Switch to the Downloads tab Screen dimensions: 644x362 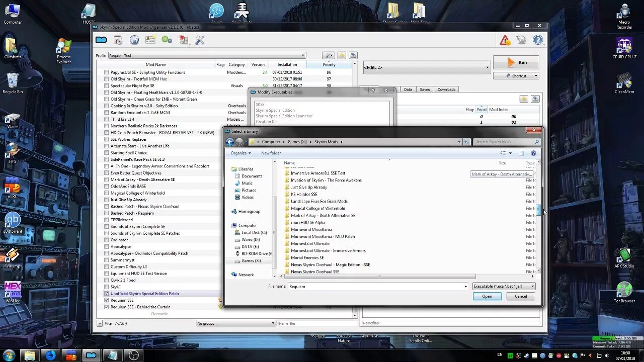point(446,89)
